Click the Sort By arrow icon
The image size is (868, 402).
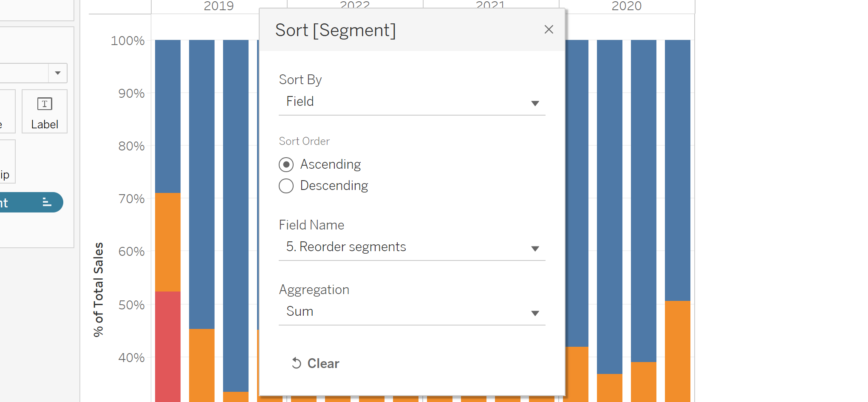click(x=535, y=103)
